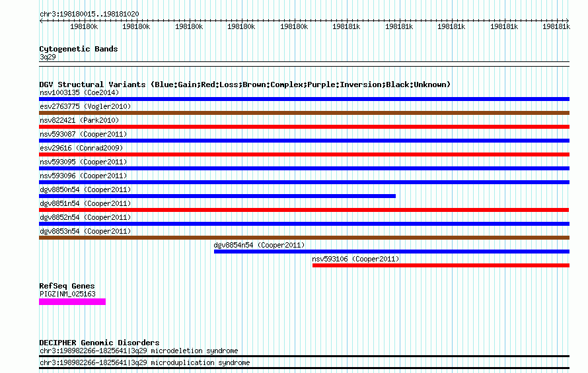Screen dimensions: 588x373
Task: Click the dgv8854n54 (Cooper2011) label
Action: [259, 245]
